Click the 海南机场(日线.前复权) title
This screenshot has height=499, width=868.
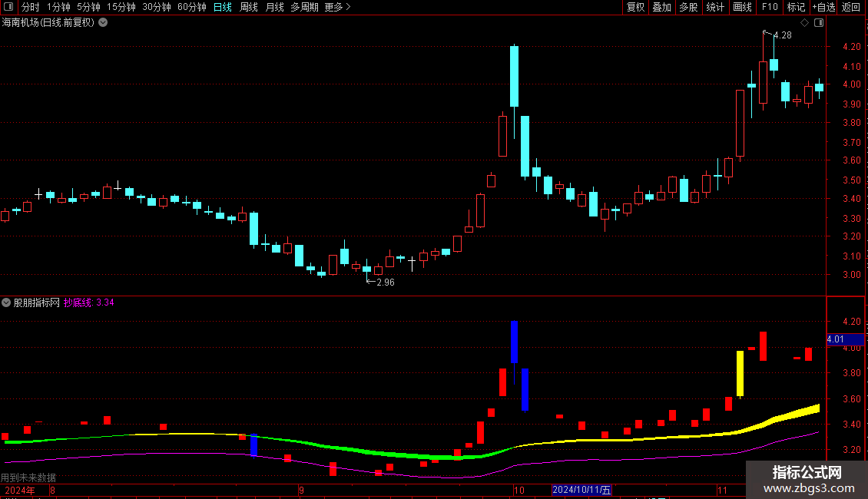(48, 23)
